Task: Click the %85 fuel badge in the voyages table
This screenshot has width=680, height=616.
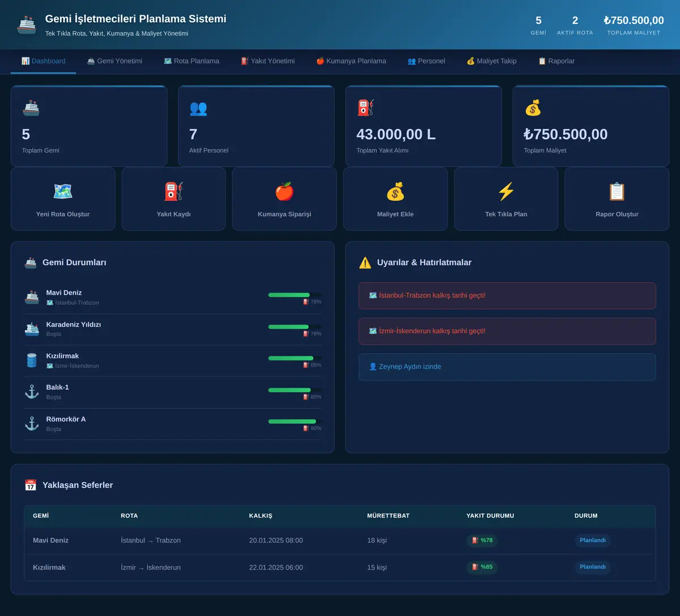Action: pos(482,567)
